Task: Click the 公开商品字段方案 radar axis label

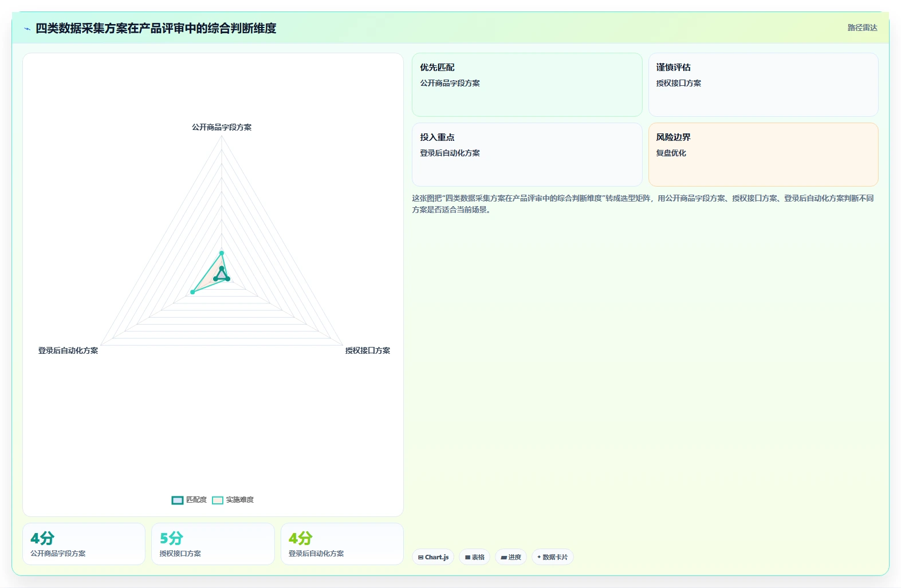Action: click(222, 127)
